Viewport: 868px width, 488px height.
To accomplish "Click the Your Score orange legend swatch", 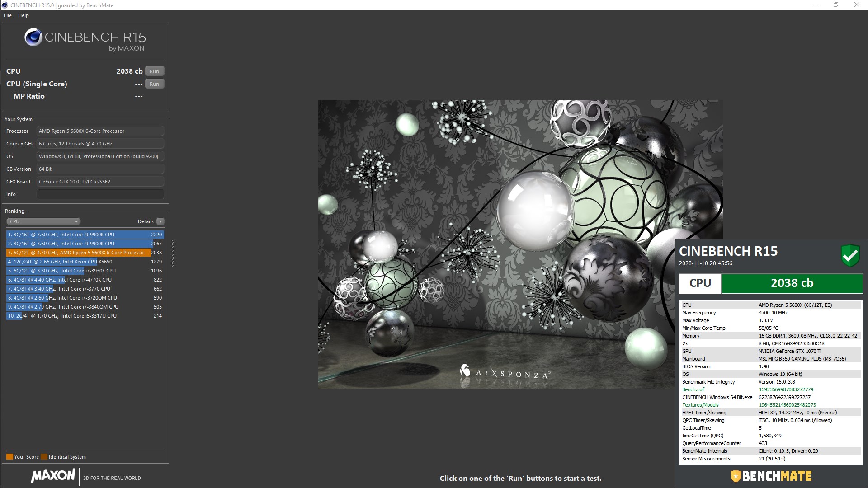I will click(x=9, y=457).
